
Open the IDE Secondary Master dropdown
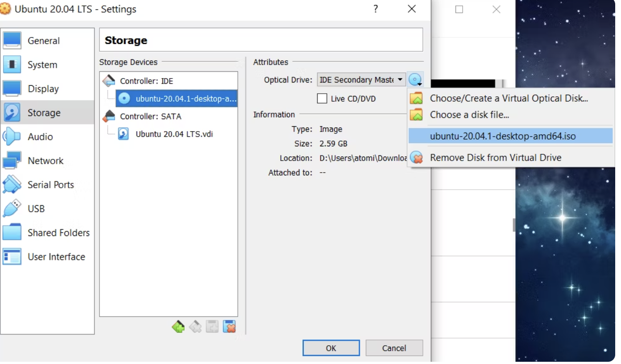(x=361, y=80)
